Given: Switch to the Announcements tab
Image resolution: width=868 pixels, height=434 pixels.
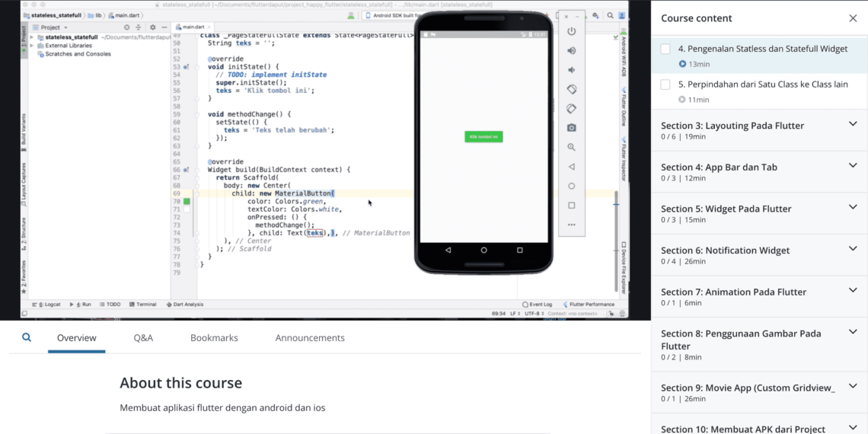Looking at the screenshot, I should tap(310, 337).
